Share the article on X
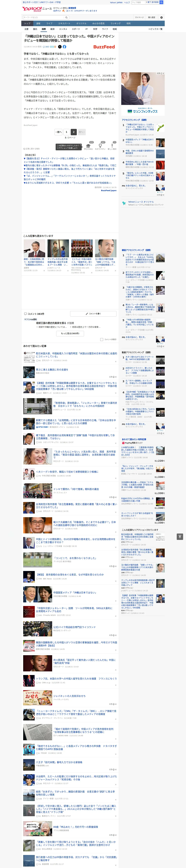Screen dimensions: 186x868 [60, 47]
